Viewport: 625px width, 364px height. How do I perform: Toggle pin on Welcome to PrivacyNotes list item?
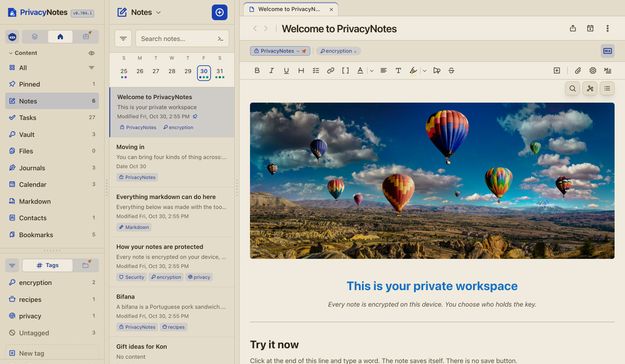[x=195, y=116]
